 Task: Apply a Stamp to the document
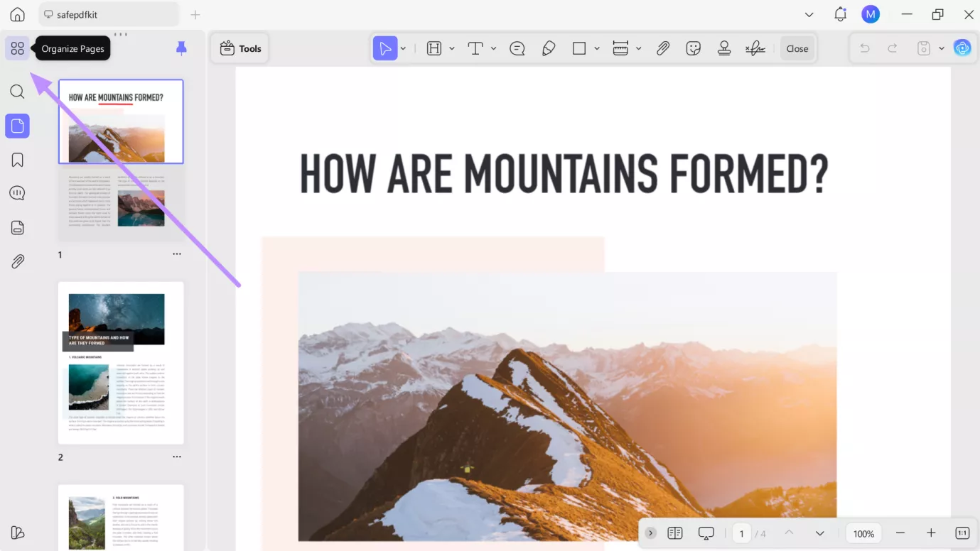[x=724, y=48]
